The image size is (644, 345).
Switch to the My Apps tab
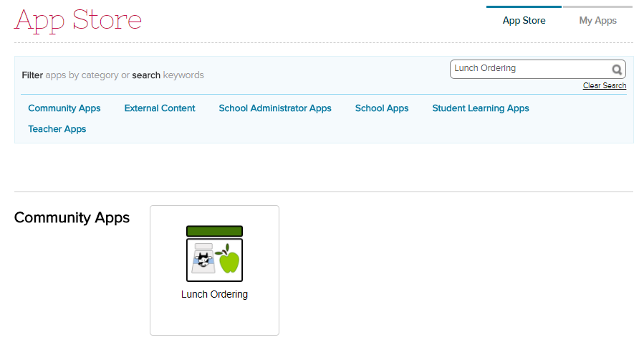point(597,21)
